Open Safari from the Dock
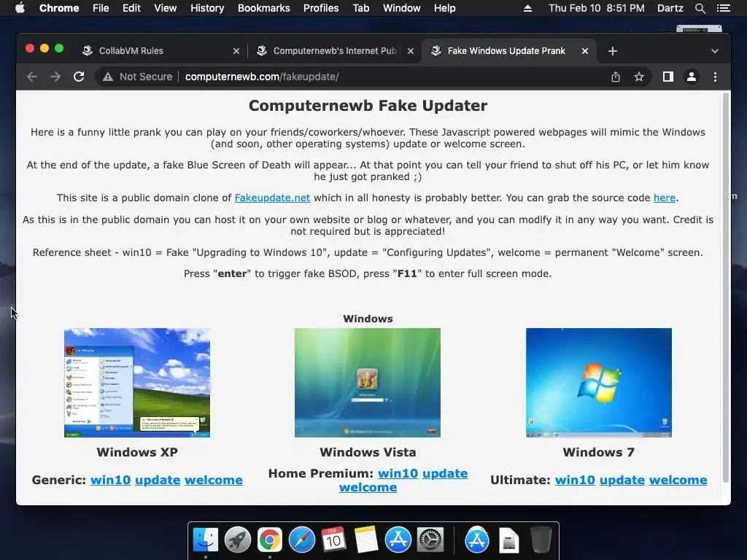 tap(301, 540)
